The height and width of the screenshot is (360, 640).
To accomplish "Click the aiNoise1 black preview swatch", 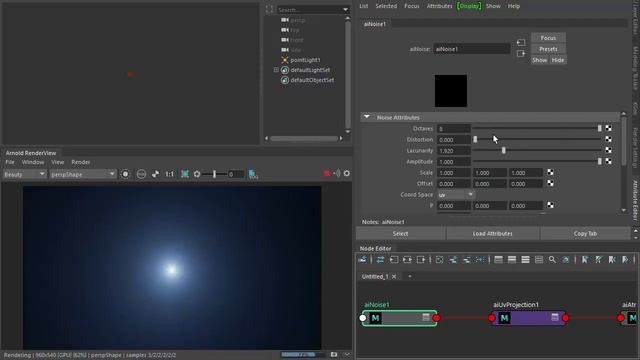I will tap(451, 91).
